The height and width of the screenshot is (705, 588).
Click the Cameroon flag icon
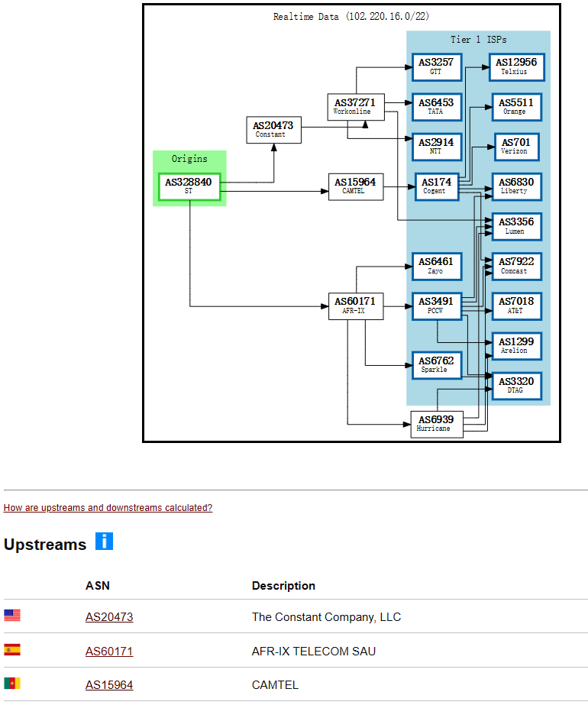(12, 684)
